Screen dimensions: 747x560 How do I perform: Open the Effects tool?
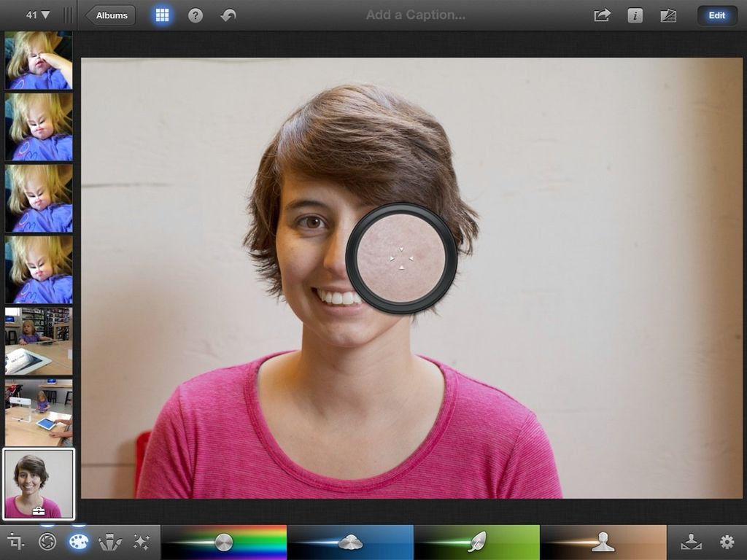(143, 542)
